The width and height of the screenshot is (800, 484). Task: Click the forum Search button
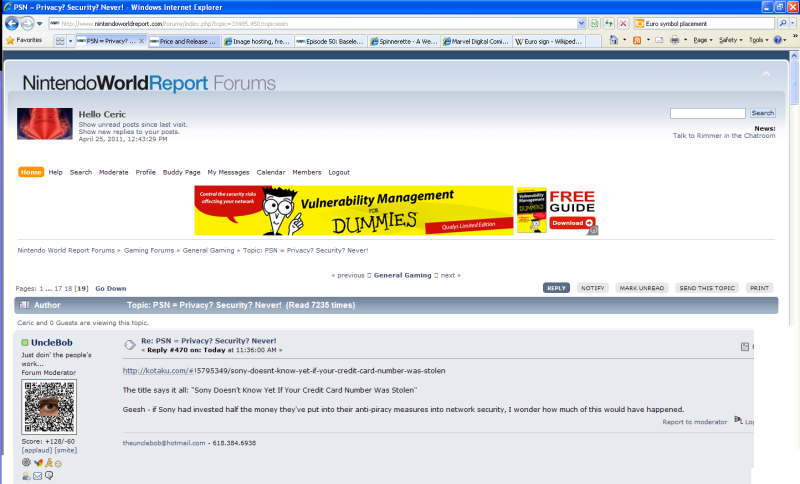762,113
